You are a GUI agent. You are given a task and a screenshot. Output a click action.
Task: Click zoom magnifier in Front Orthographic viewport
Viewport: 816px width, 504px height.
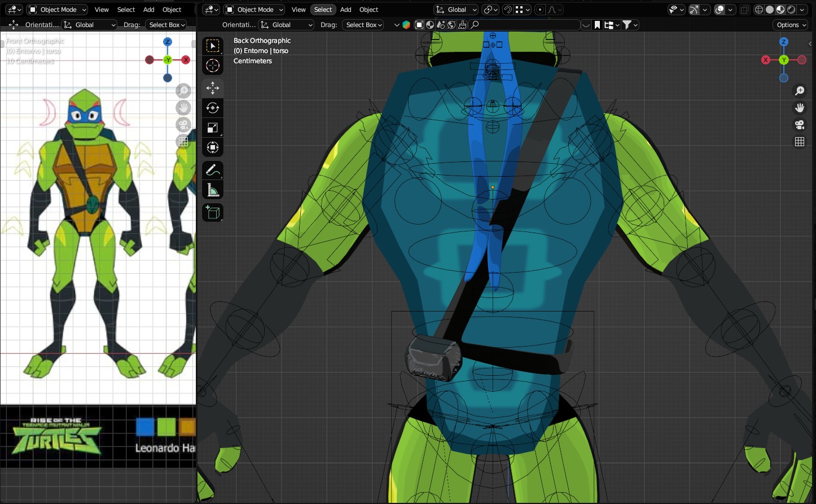[183, 91]
